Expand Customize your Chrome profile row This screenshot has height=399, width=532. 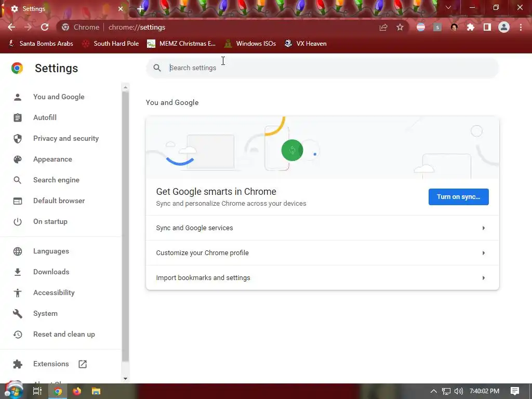322,253
